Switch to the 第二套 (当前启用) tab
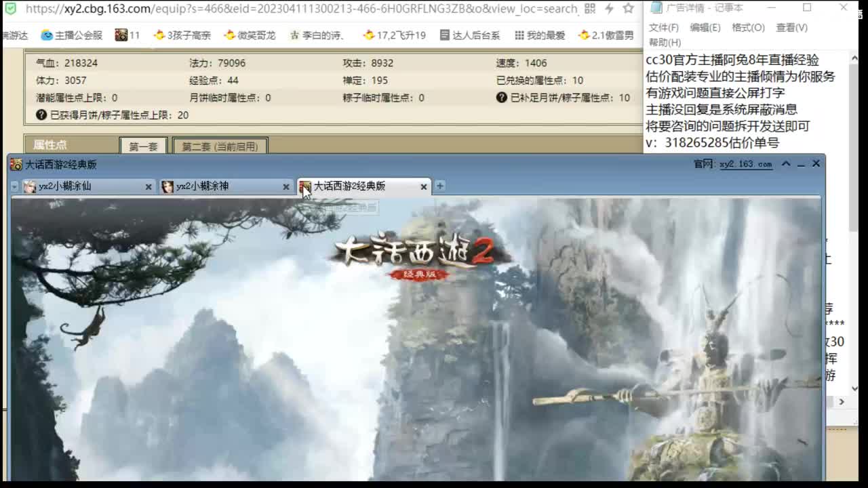 220,146
